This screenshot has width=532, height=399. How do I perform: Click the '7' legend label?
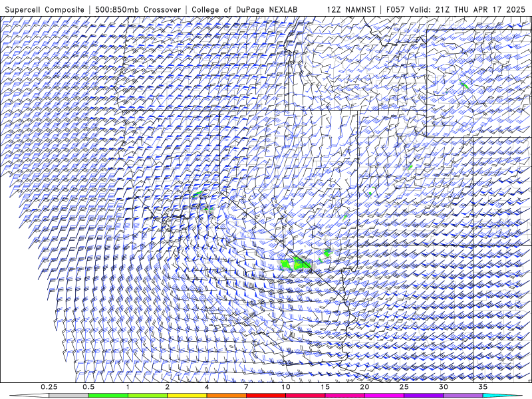click(x=246, y=387)
